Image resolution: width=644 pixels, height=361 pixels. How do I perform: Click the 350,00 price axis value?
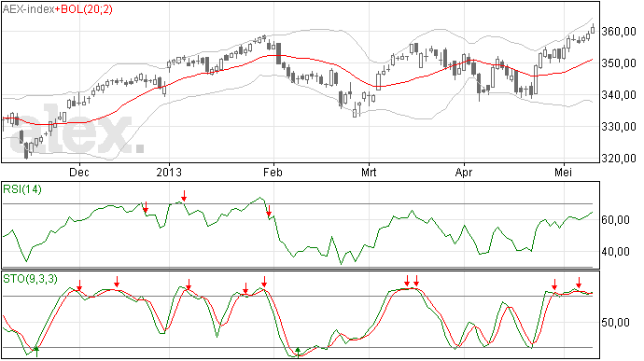619,63
